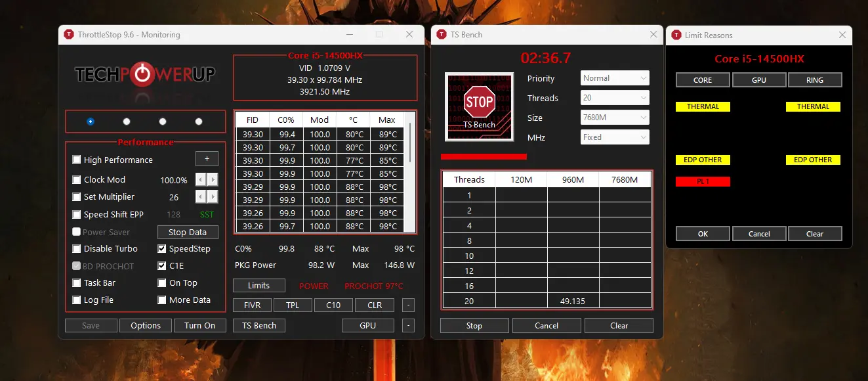Click the red PL 1 indicator
Viewport: 868px width, 381px height.
point(703,181)
